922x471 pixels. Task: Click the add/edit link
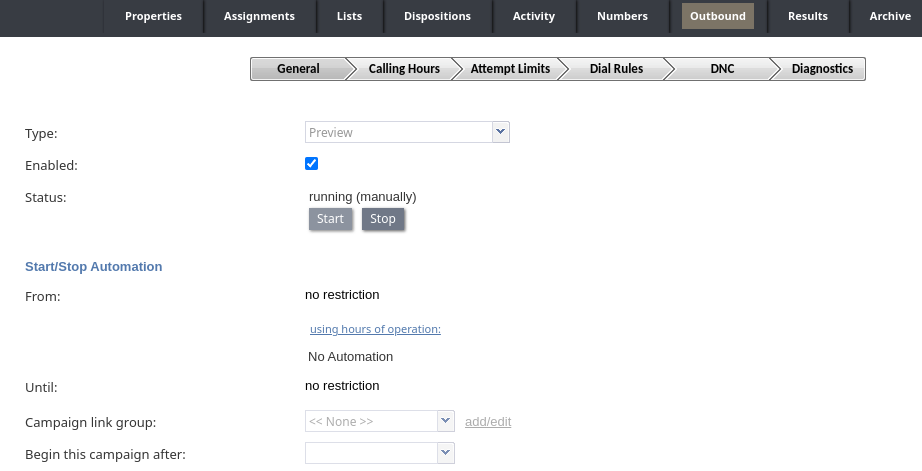[x=488, y=422]
